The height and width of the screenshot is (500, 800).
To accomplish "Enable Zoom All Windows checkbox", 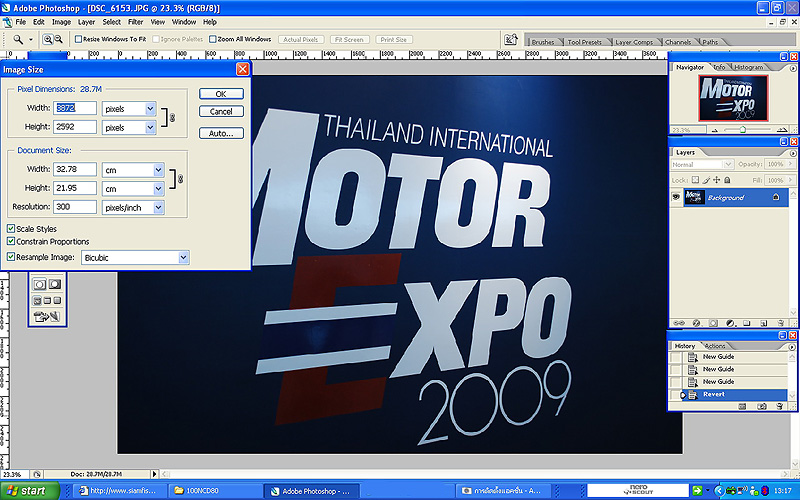I will [213, 39].
